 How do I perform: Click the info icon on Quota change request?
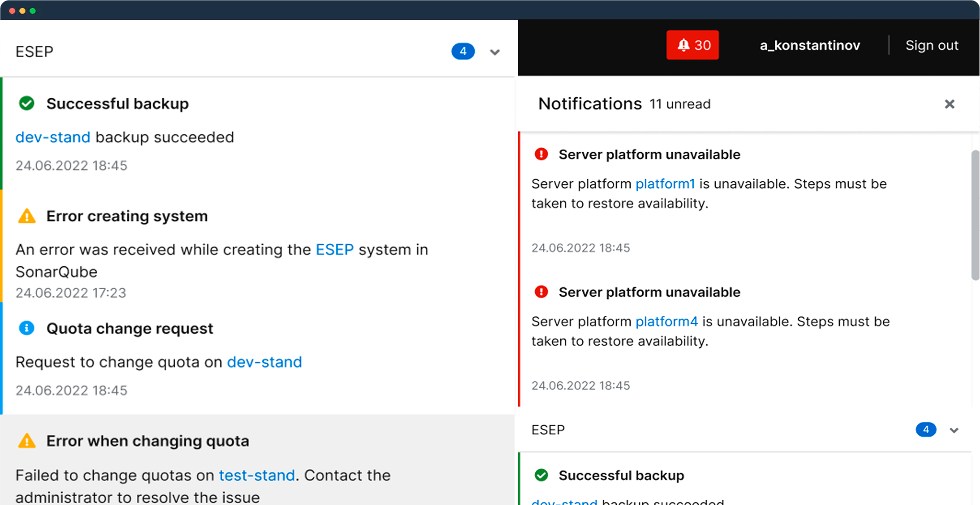[x=26, y=328]
